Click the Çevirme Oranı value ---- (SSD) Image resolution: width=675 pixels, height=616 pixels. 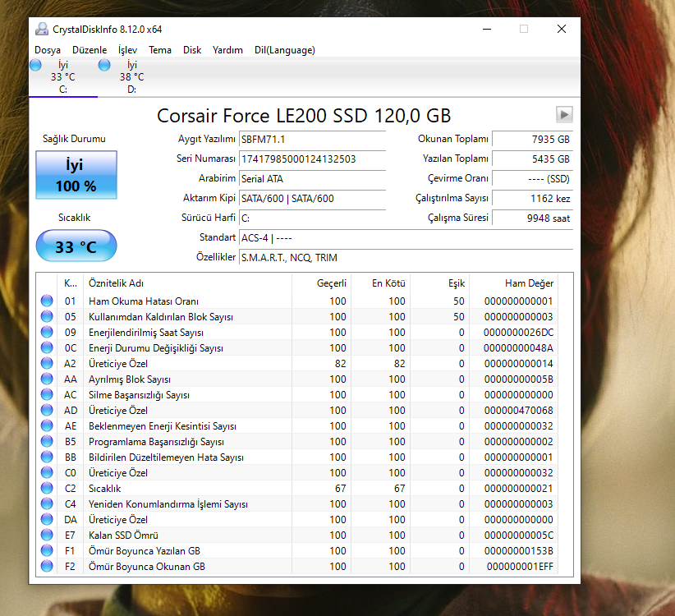532,179
